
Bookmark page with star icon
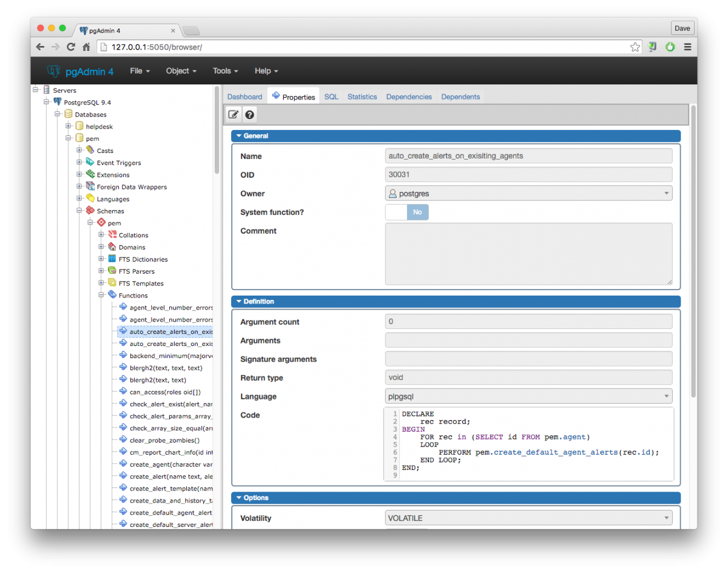635,47
